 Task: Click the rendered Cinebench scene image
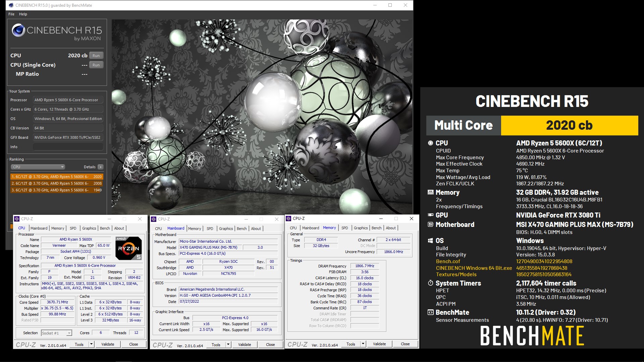(x=262, y=117)
